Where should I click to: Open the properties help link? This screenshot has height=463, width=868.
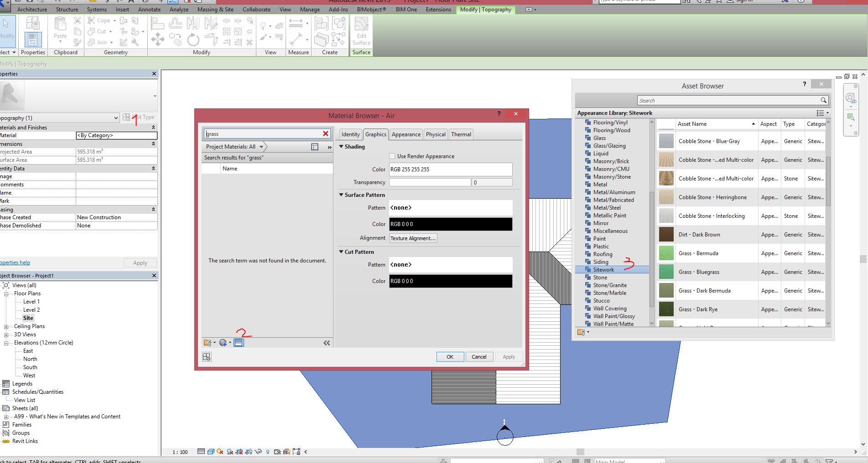tap(15, 262)
